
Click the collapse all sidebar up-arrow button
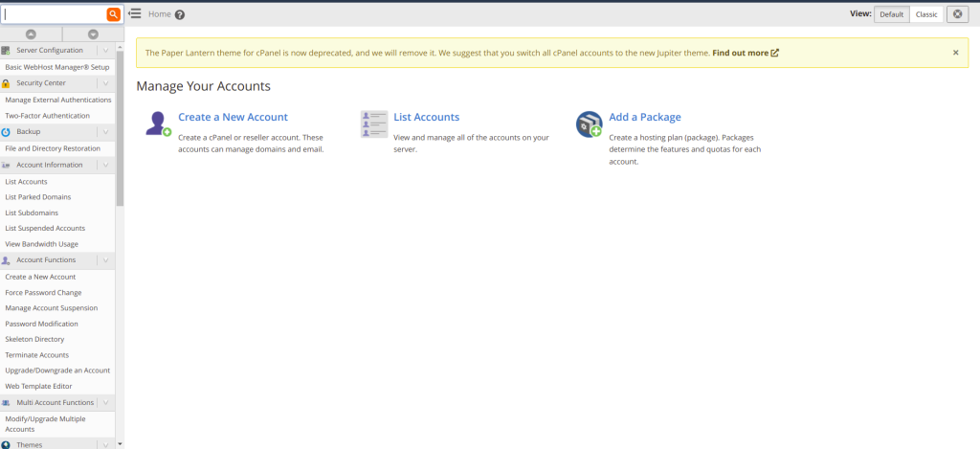31,34
